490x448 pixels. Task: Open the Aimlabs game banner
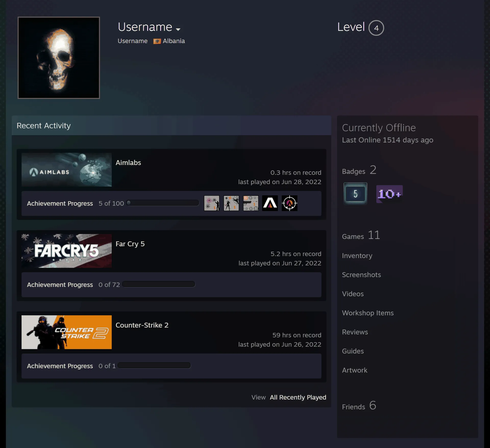[x=67, y=170]
